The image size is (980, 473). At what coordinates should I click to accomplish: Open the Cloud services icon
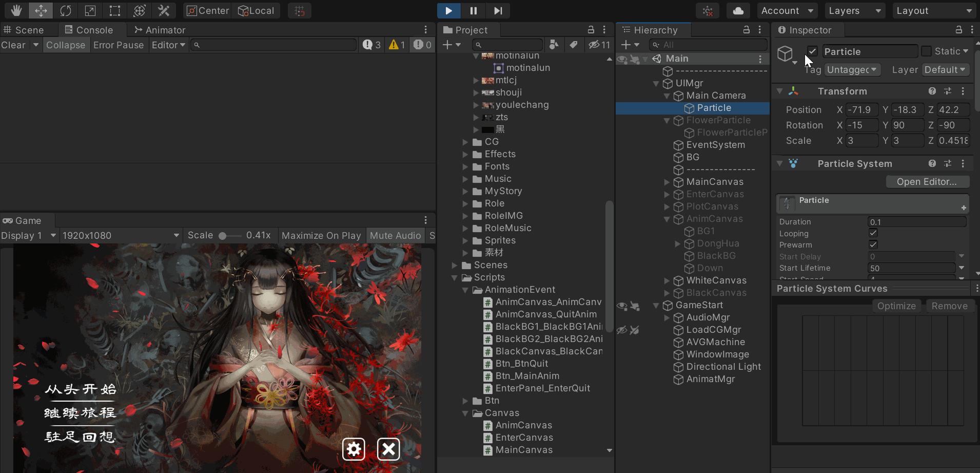pos(738,10)
